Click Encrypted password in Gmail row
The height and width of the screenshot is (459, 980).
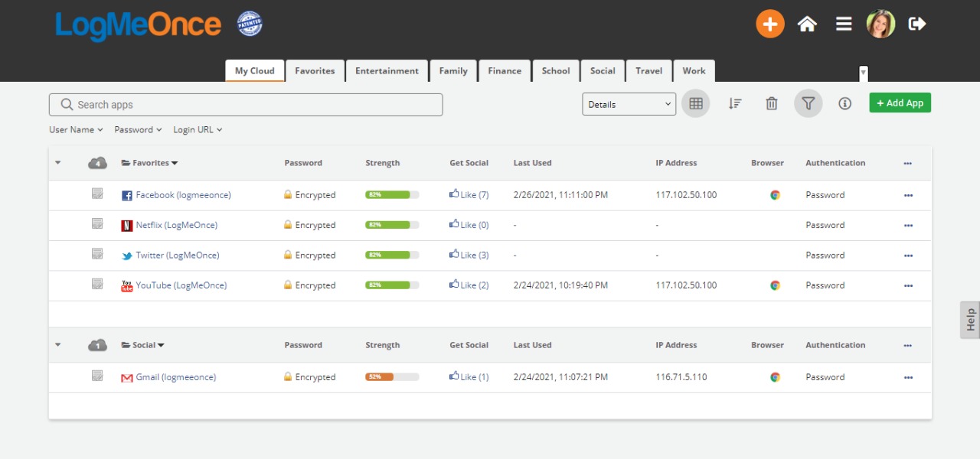pos(310,377)
